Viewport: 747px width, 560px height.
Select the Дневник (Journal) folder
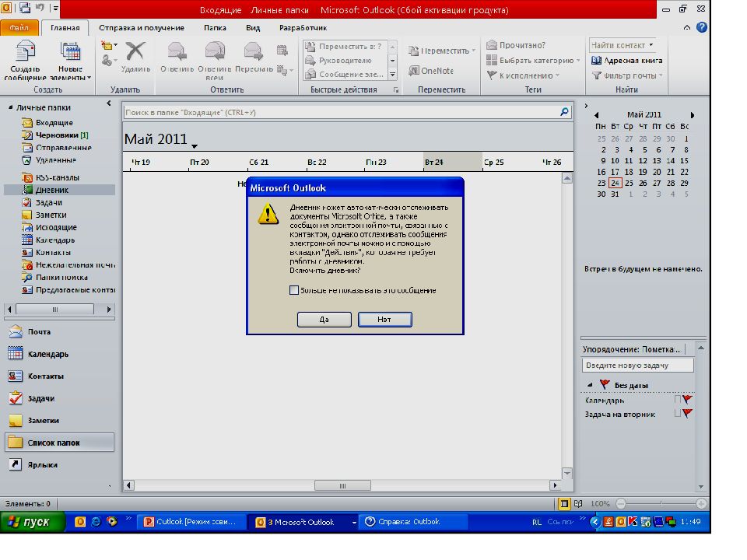(x=60, y=190)
